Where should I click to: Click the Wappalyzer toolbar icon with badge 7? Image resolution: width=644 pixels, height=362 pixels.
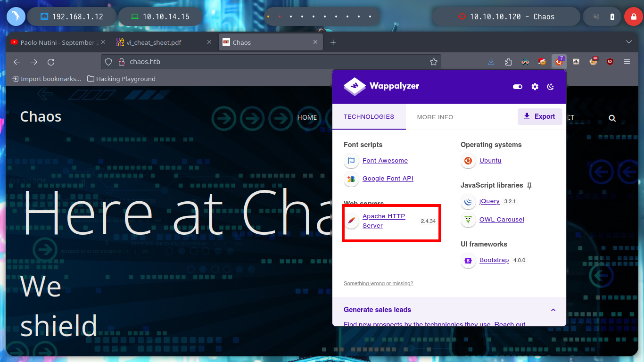[559, 62]
